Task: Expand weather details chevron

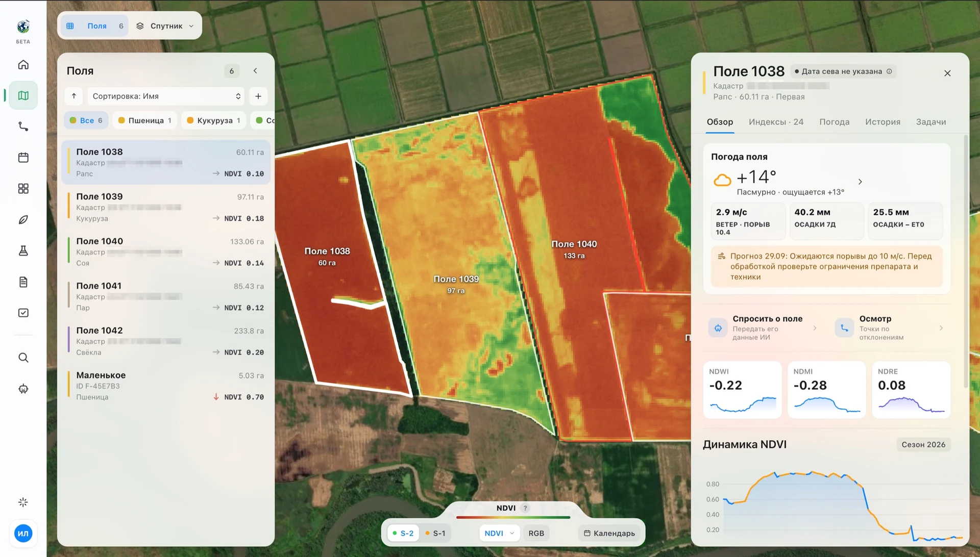Action: (860, 182)
